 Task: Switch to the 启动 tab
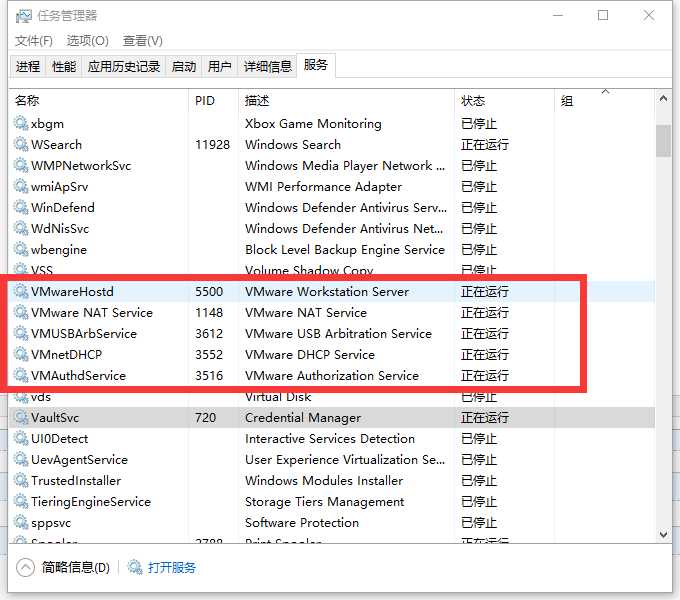pyautogui.click(x=183, y=66)
